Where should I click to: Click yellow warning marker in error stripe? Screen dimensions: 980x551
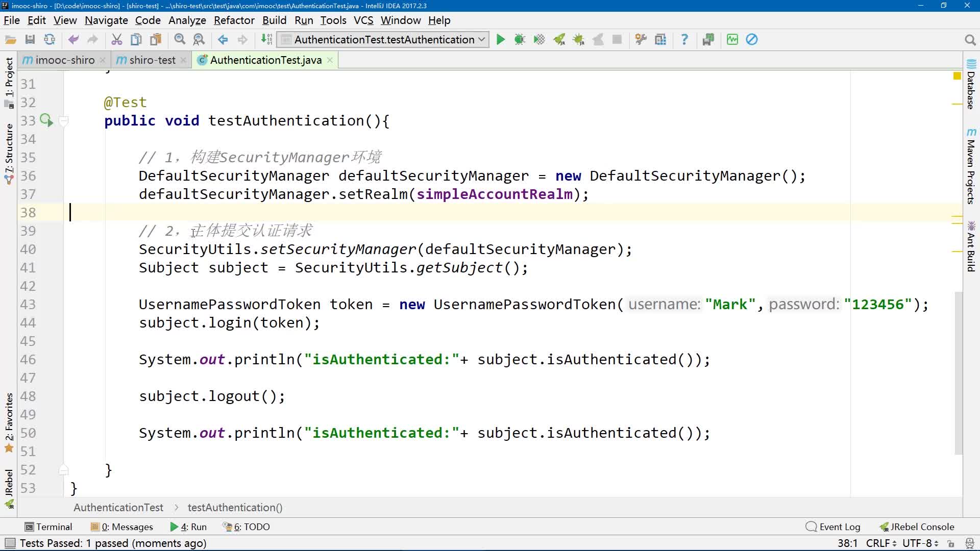[957, 76]
